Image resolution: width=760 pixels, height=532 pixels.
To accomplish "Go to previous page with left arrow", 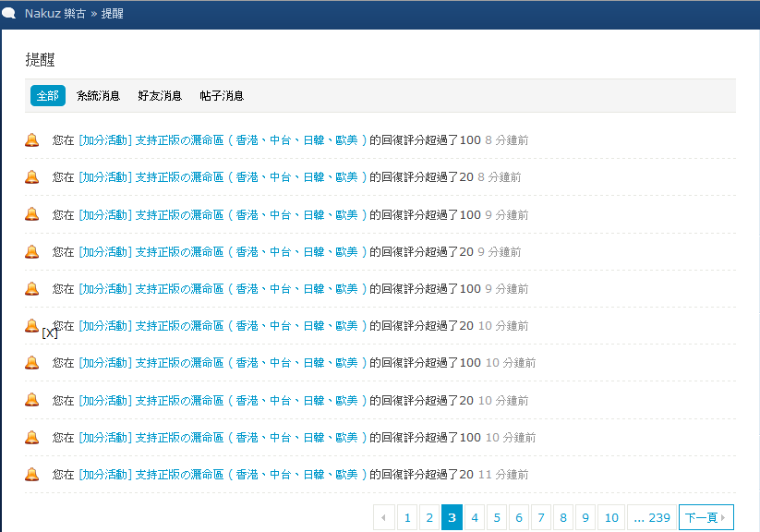I will (x=384, y=517).
